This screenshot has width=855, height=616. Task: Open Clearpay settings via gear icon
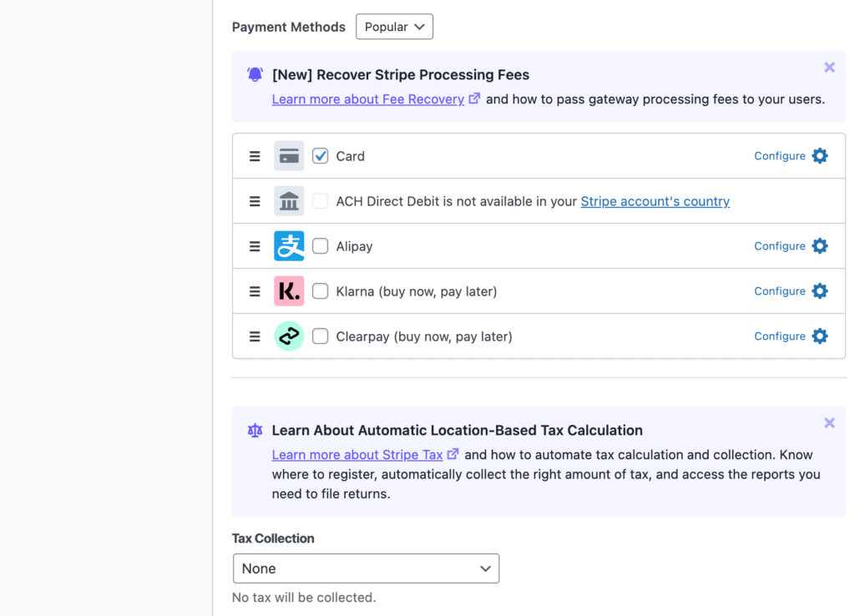pyautogui.click(x=820, y=336)
